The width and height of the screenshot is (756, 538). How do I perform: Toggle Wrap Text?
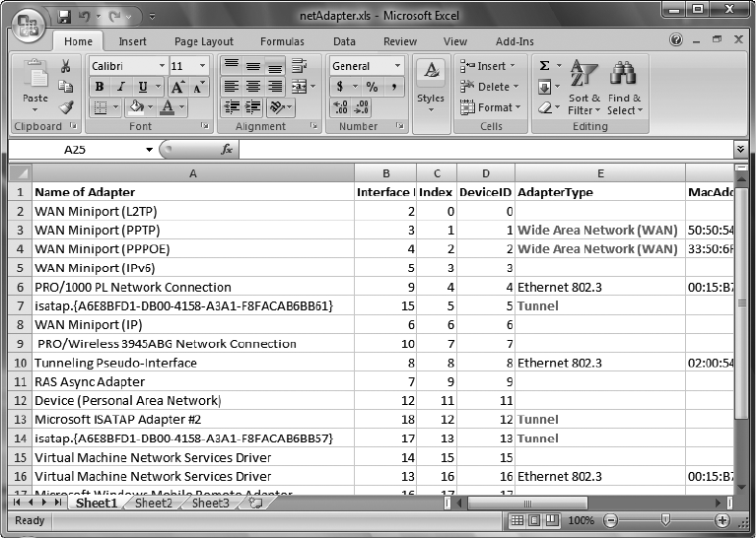point(300,66)
